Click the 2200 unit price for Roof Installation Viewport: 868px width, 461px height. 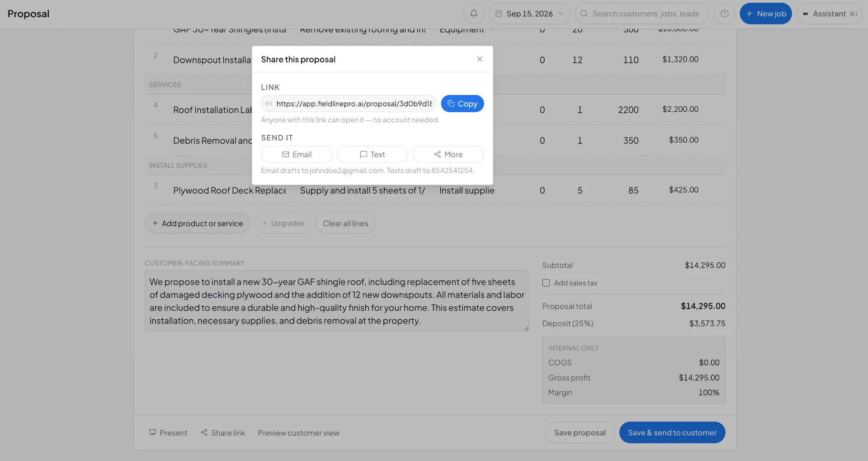[628, 110]
